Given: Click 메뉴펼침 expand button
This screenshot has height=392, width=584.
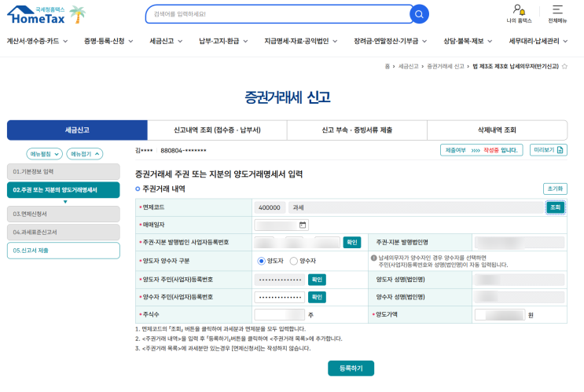Looking at the screenshot, I should tap(44, 154).
